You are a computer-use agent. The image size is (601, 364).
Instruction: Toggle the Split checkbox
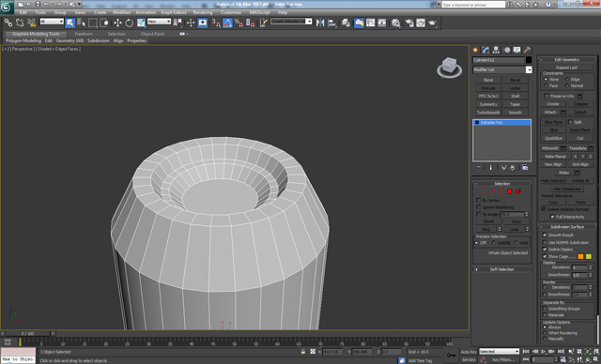coord(570,122)
